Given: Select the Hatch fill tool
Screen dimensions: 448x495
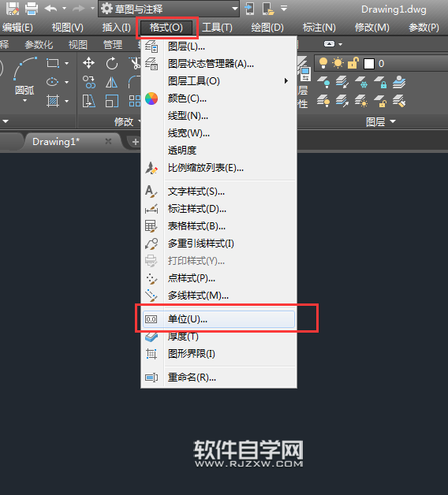Looking at the screenshot, I should click(53, 101).
